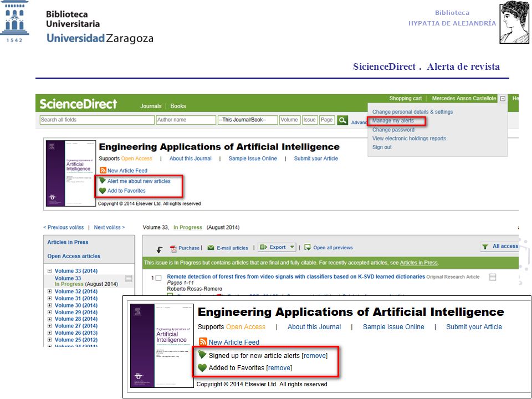This screenshot has width=532, height=399.
Task: Click the black curved arrow icon before Purchase
Action: 159,250
